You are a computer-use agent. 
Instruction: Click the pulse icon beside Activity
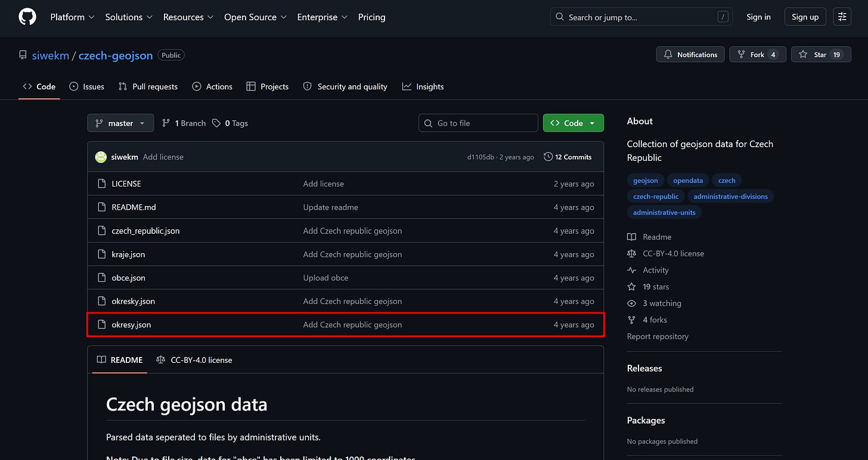(631, 270)
